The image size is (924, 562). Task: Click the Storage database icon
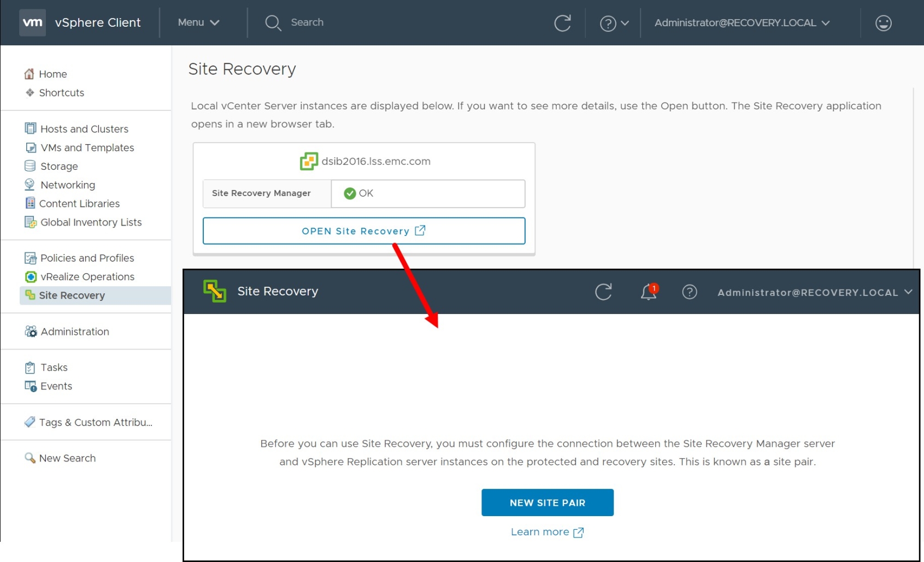pyautogui.click(x=30, y=165)
